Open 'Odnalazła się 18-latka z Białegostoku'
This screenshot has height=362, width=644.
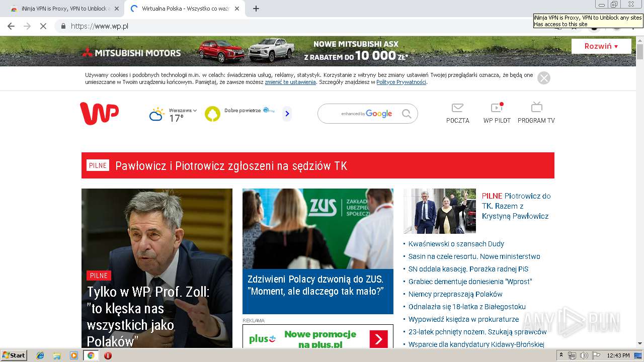(467, 307)
